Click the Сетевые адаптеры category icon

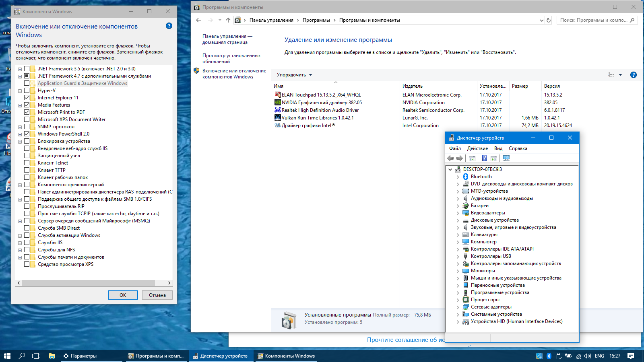pos(466,307)
